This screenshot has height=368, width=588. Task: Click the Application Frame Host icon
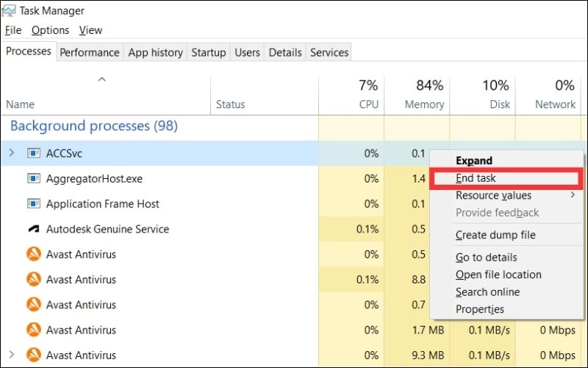tap(33, 204)
